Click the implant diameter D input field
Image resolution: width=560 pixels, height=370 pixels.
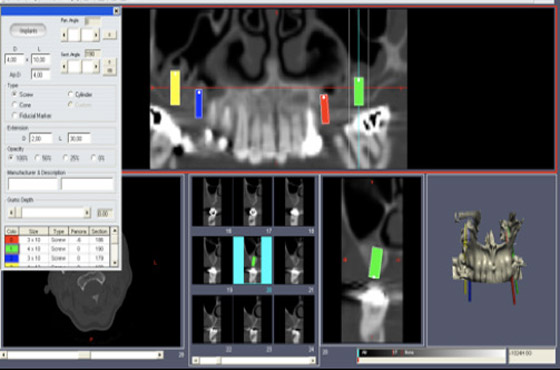click(x=14, y=59)
